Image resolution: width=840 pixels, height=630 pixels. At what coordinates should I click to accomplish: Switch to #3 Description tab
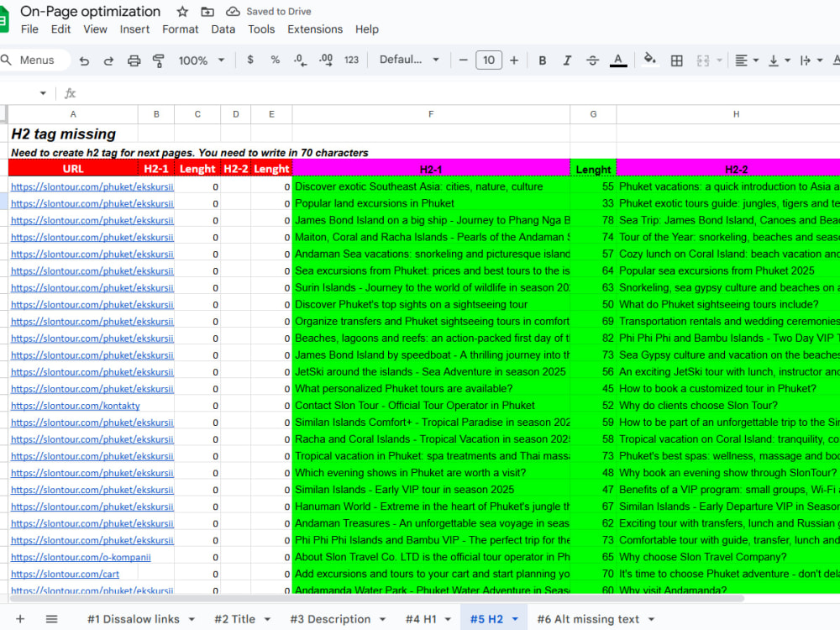(330, 619)
